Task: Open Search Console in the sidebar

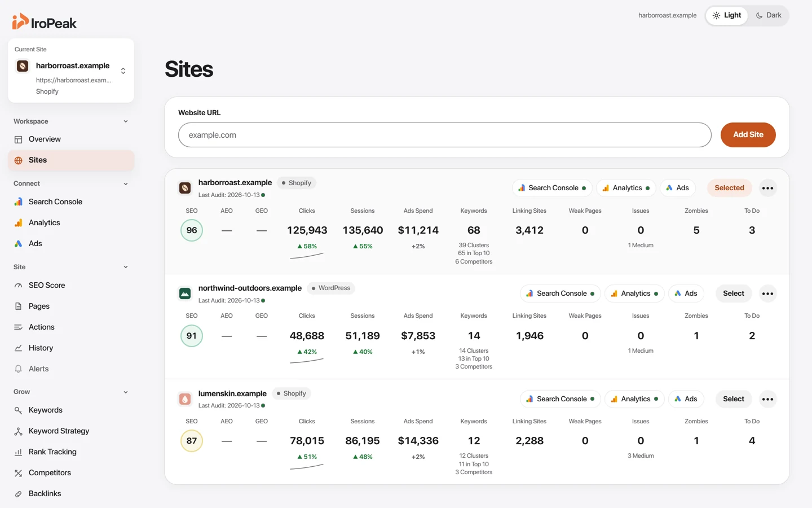Action: click(71, 202)
